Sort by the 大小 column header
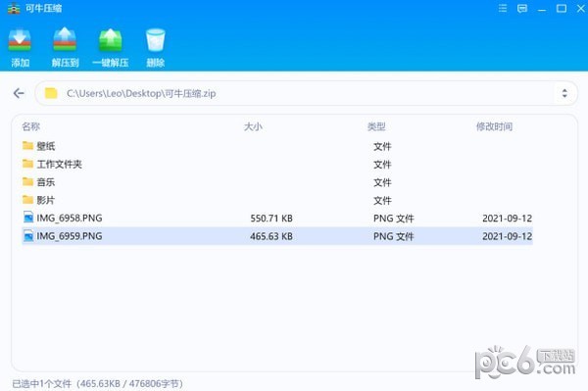This screenshot has width=588, height=391. (253, 126)
